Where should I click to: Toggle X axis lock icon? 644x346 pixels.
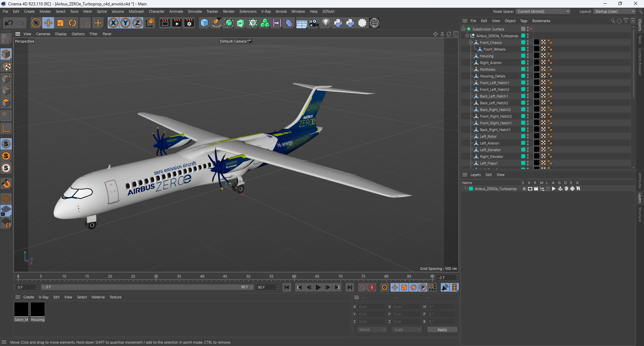pyautogui.click(x=113, y=23)
